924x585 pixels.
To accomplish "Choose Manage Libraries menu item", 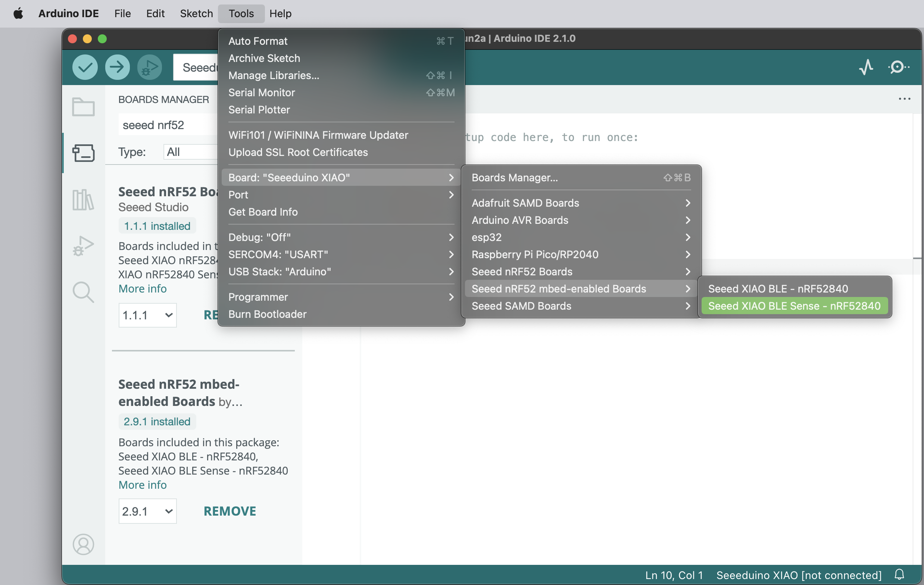I will tap(341, 76).
